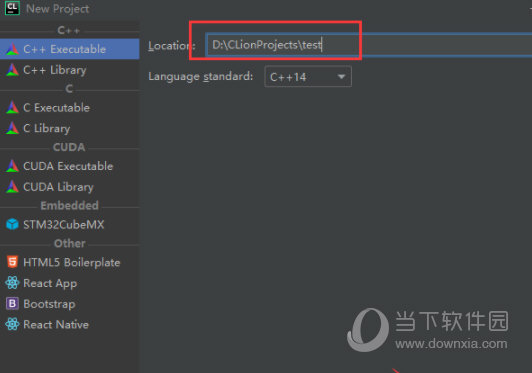
Task: Click the C Library triangle icon
Action: point(13,128)
